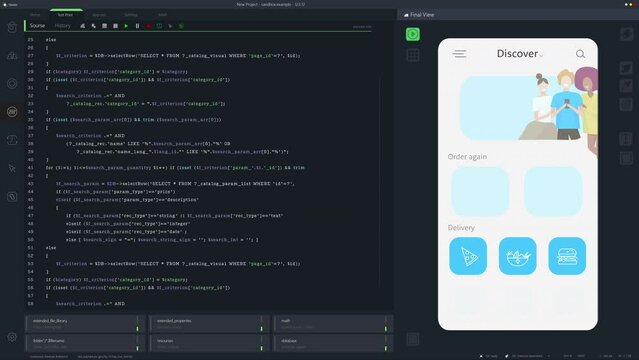Open the extended_file_library module card
Viewport: 639px width, 360px height.
tap(85, 324)
